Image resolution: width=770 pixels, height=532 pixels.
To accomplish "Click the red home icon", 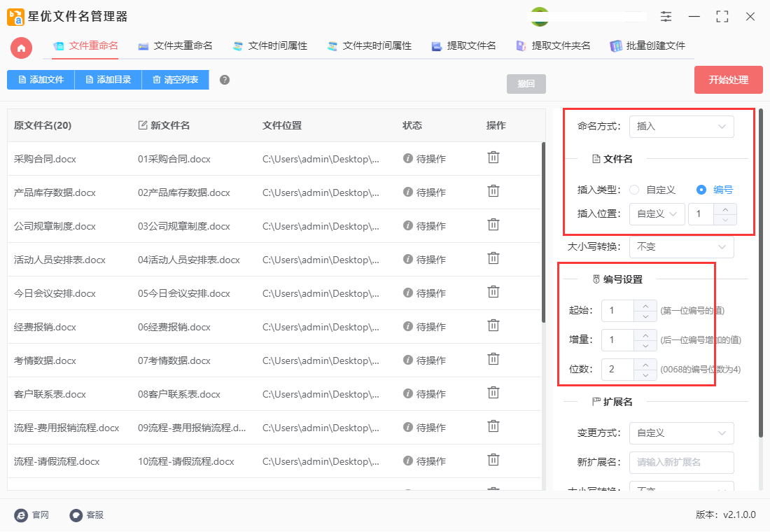I will pos(21,48).
